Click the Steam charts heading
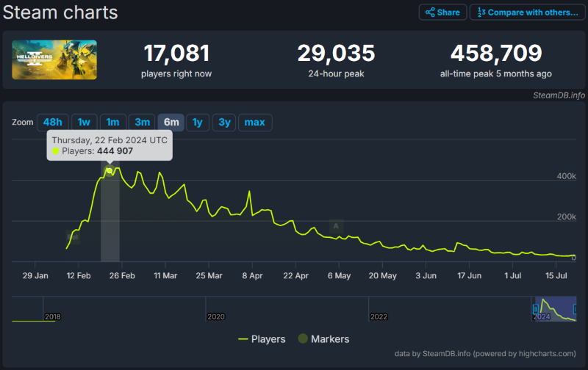Screen dimensions: 588x370 click(60, 12)
